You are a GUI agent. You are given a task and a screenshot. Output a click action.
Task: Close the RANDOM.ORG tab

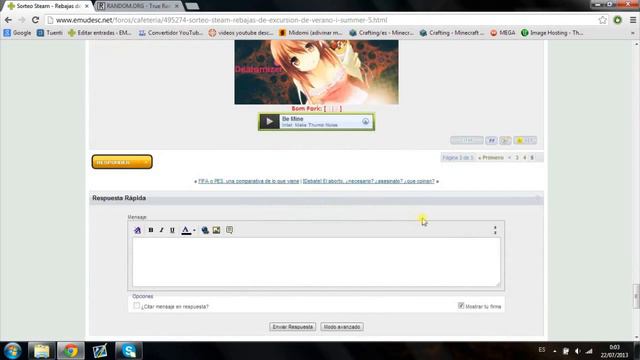(x=177, y=6)
